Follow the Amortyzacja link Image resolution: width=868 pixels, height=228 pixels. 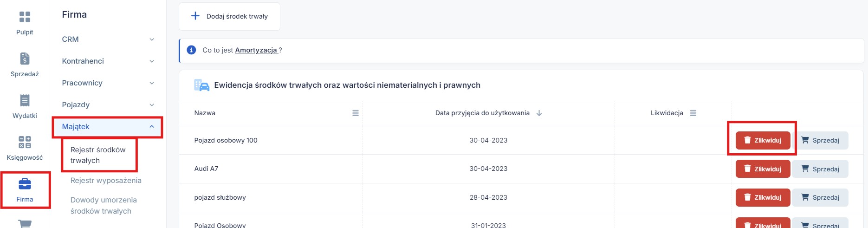tap(256, 50)
